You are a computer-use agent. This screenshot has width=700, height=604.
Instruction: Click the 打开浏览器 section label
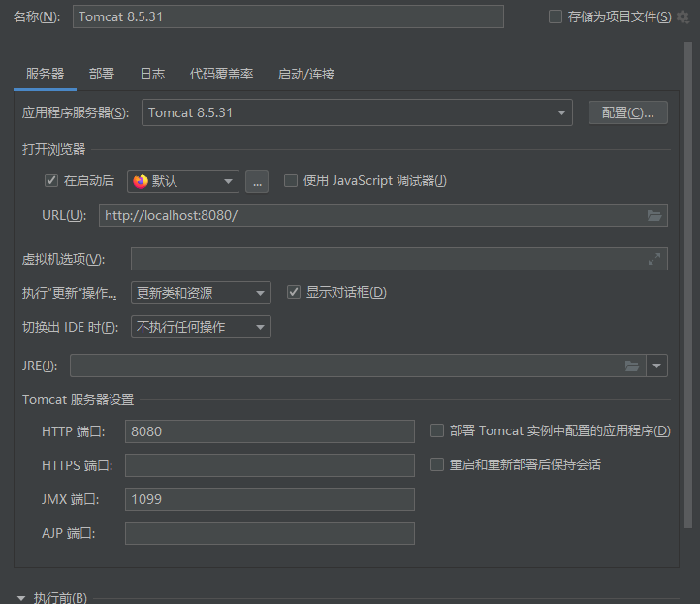53,149
